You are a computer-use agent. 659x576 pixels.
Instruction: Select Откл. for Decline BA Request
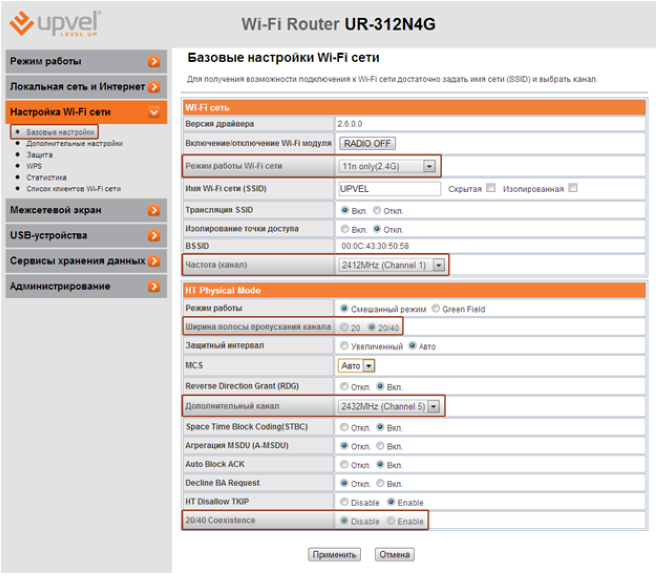coord(344,483)
